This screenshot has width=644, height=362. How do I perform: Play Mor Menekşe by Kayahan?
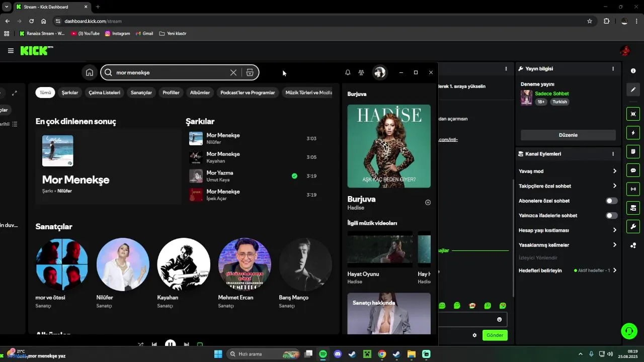(260, 157)
